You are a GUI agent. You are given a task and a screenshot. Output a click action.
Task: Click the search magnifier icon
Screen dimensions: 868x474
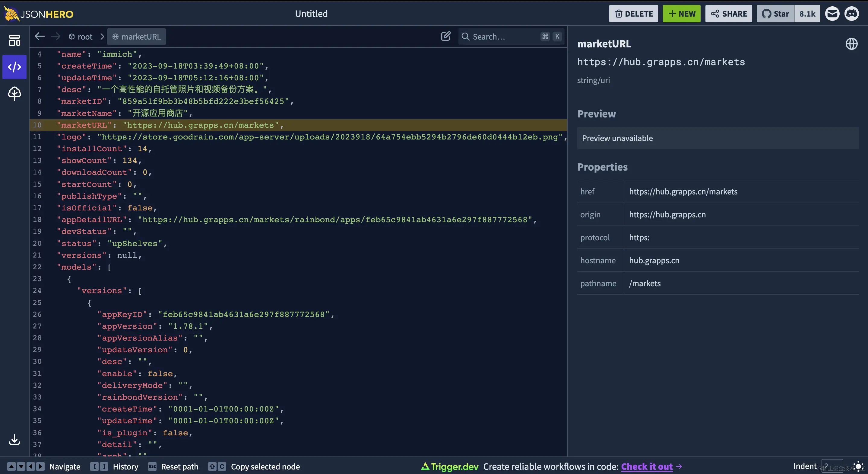[x=465, y=37]
